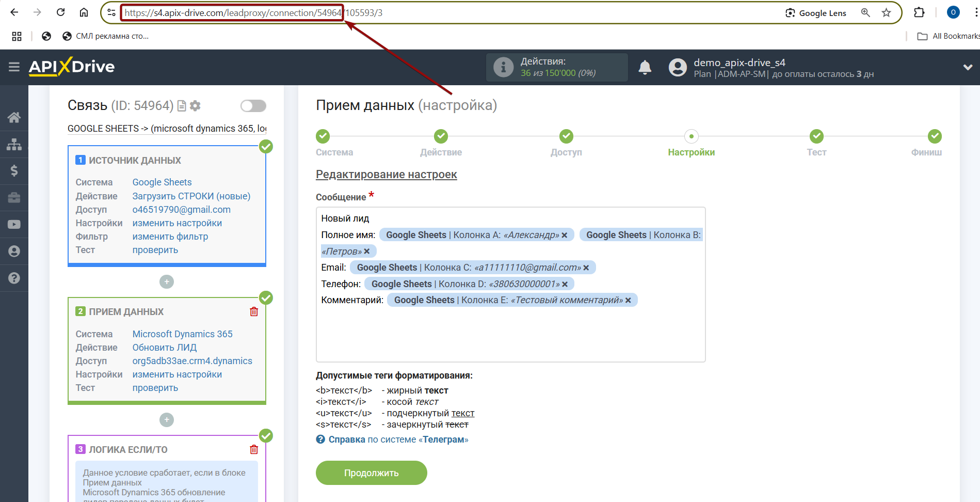Click изменить фильтр in the source block

[170, 237]
